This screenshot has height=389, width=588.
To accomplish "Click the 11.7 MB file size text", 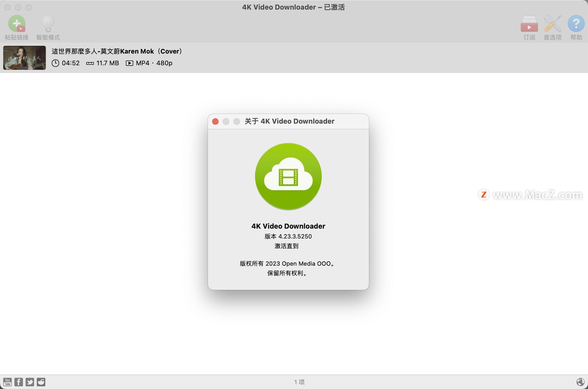I will [x=107, y=63].
